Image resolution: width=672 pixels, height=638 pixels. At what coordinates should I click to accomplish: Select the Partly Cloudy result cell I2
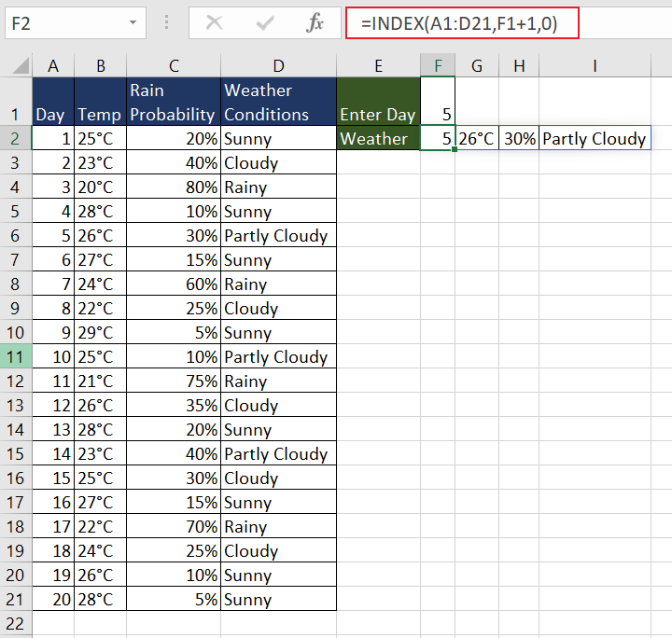(x=595, y=139)
